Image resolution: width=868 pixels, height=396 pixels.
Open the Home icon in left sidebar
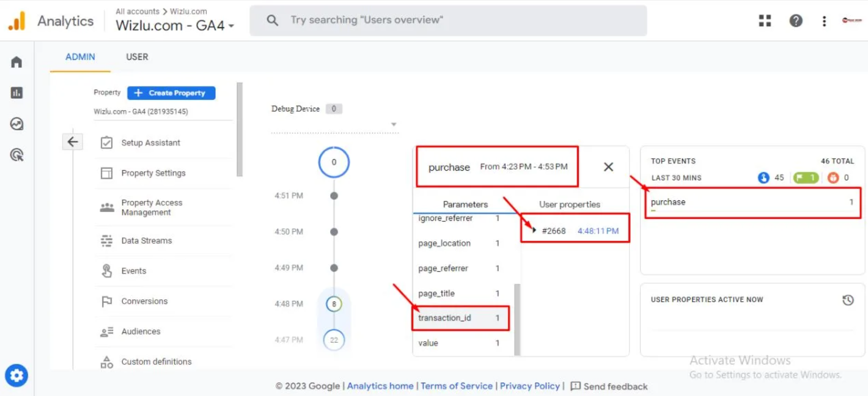tap(16, 62)
